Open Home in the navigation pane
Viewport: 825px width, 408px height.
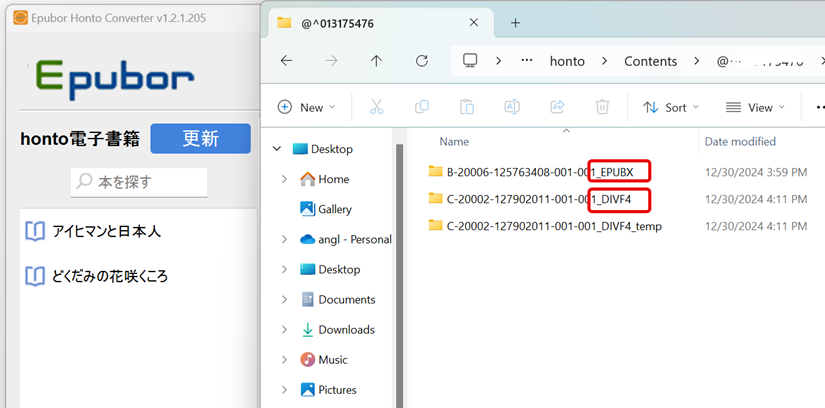pyautogui.click(x=324, y=180)
